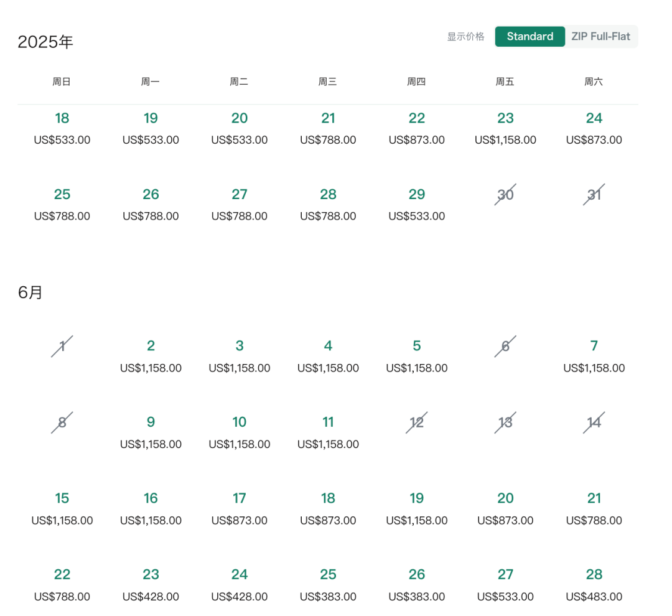Select June 15 date cell
672x616 pixels.
click(62, 509)
